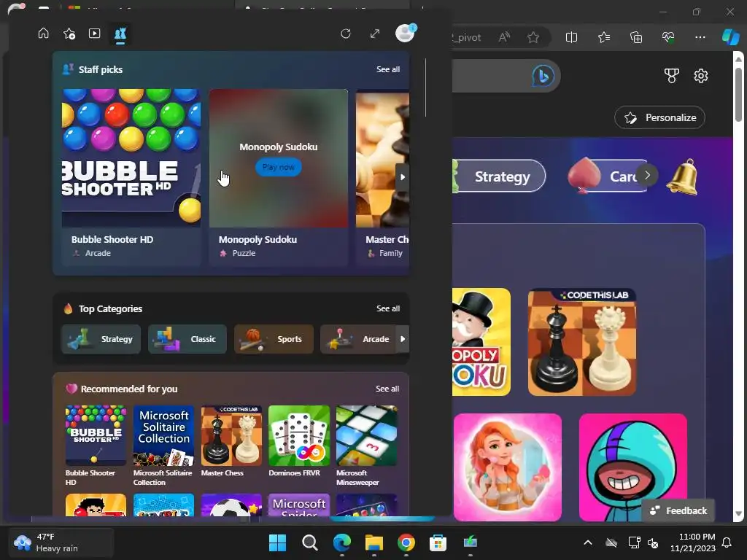Open File Explorer from taskbar

[374, 542]
